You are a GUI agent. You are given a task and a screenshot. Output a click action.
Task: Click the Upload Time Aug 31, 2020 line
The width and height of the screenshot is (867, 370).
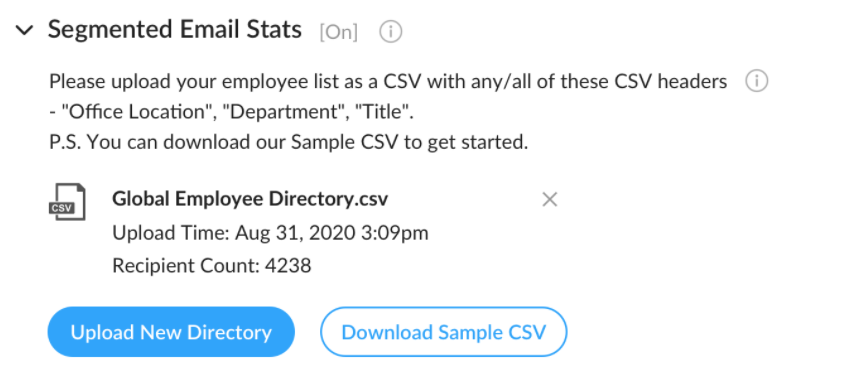270,233
